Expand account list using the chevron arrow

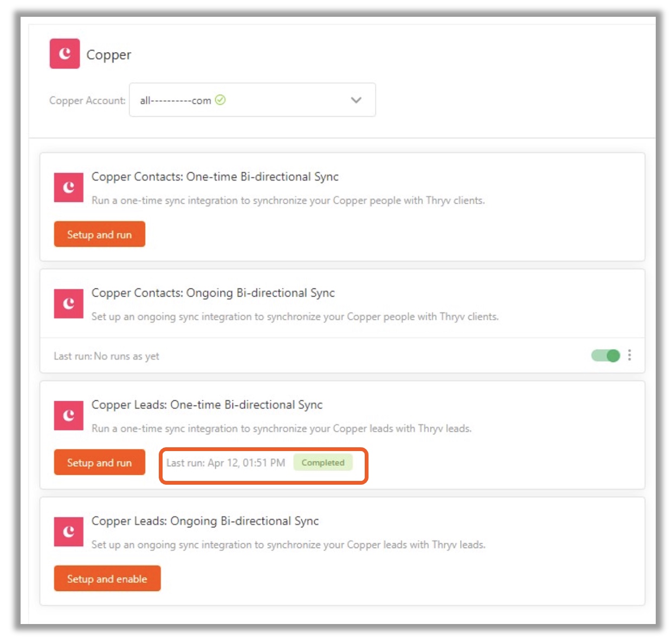pos(356,100)
